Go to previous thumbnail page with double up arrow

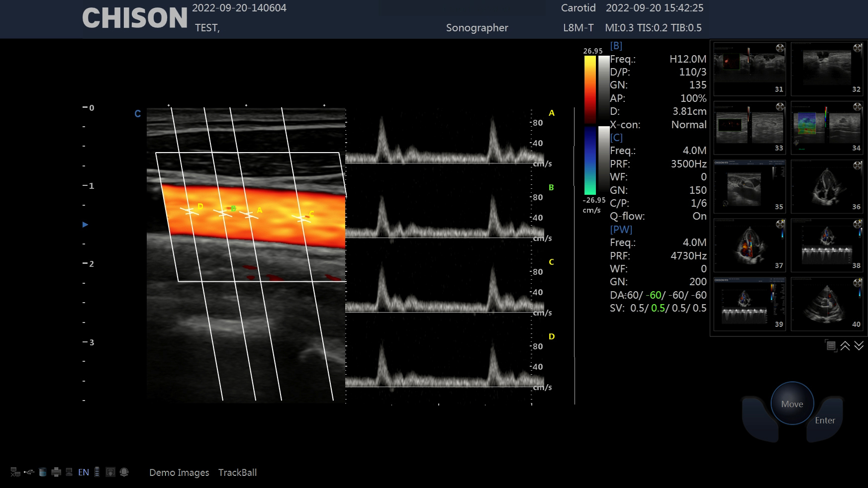click(x=845, y=346)
